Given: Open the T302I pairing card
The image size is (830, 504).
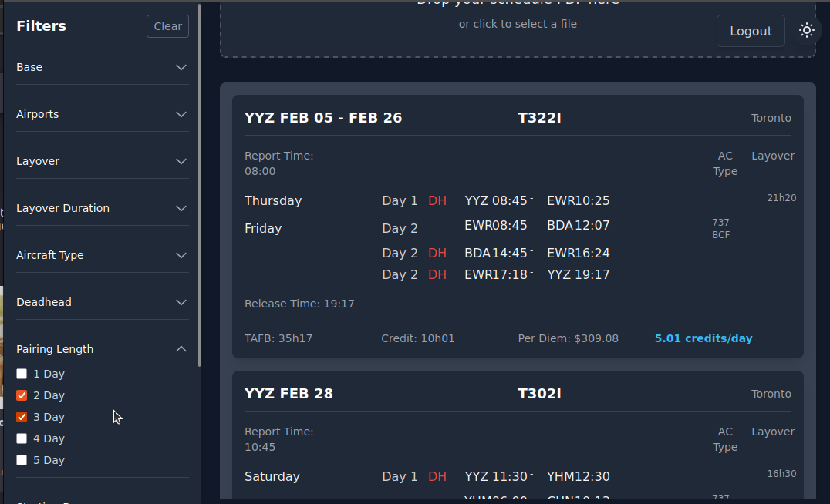Looking at the screenshot, I should pos(539,394).
